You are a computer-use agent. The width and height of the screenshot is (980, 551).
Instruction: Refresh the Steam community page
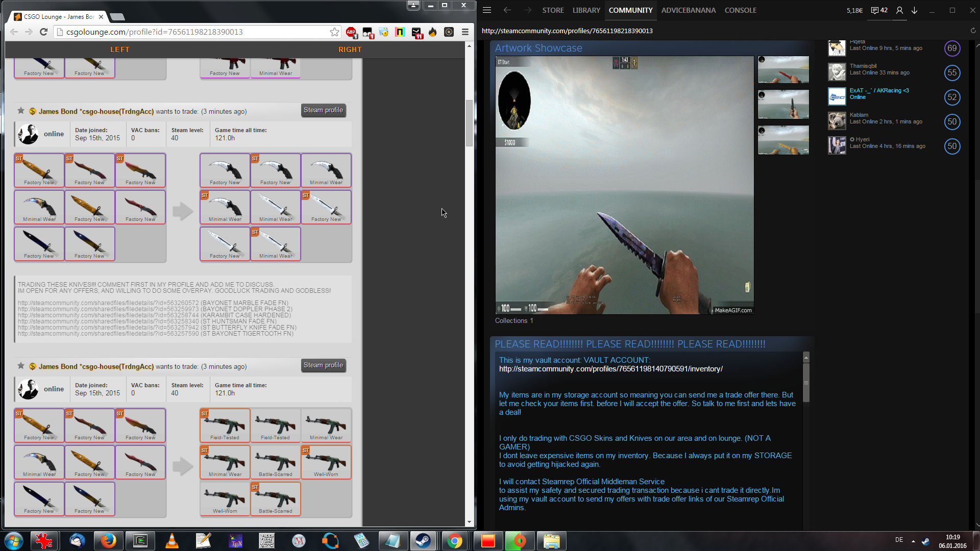tap(973, 31)
